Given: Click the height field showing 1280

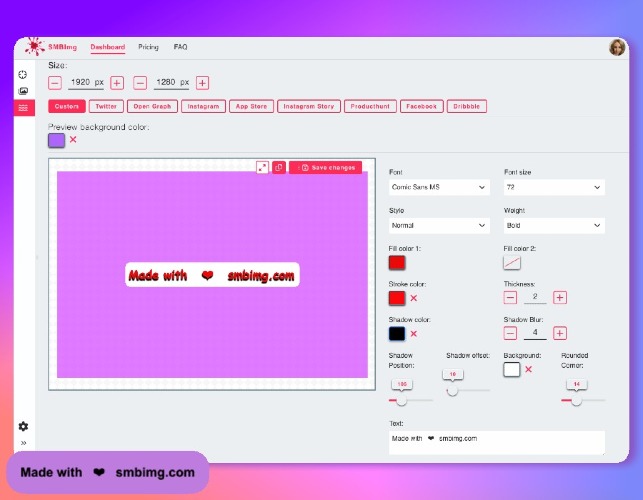Looking at the screenshot, I should pos(171,83).
